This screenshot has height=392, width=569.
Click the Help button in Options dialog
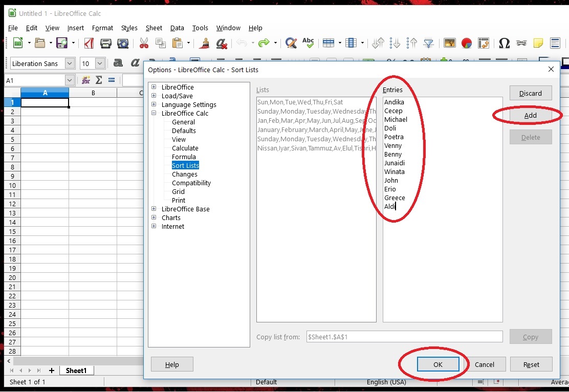[x=172, y=364]
